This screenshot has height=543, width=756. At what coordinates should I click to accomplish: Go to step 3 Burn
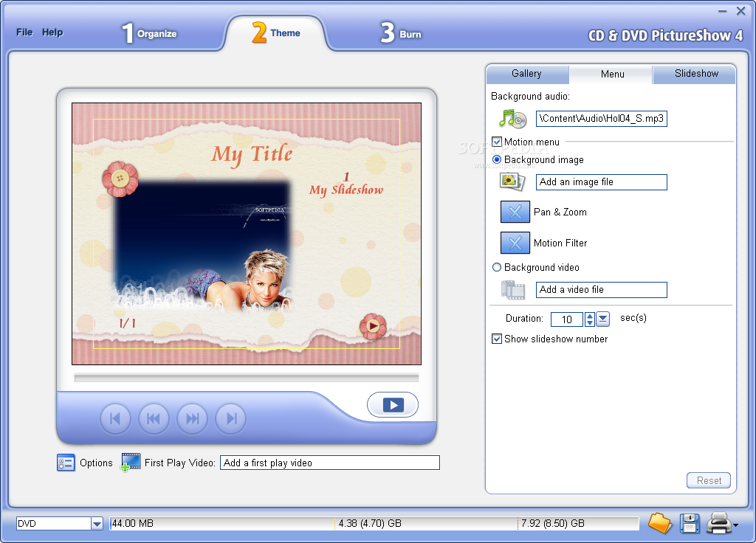401,33
